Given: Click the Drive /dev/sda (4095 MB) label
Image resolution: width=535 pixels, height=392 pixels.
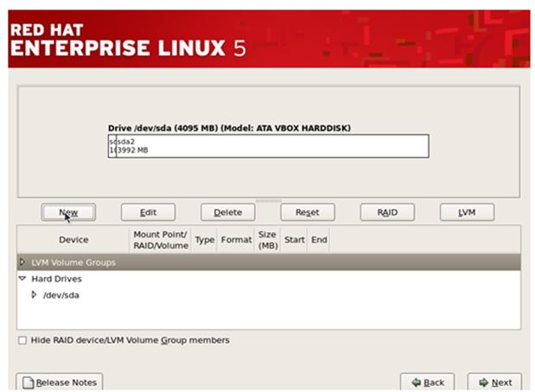Looking at the screenshot, I should (x=229, y=128).
